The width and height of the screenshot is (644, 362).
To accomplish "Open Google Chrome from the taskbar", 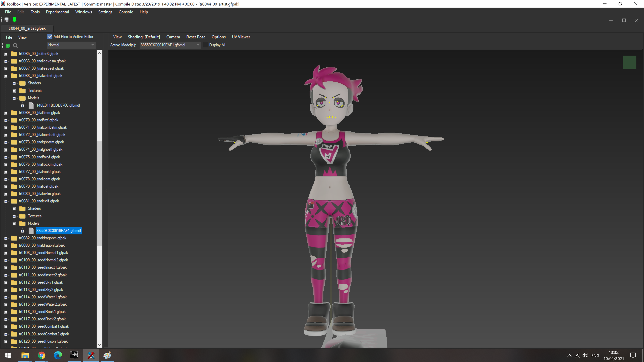I will point(42,355).
